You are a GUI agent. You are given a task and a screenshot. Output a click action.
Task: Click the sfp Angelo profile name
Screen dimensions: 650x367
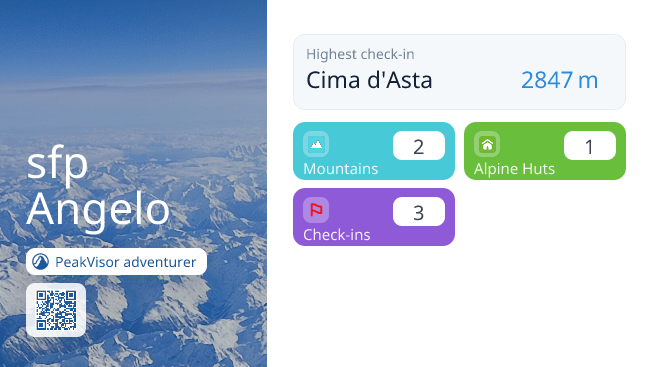pos(98,186)
